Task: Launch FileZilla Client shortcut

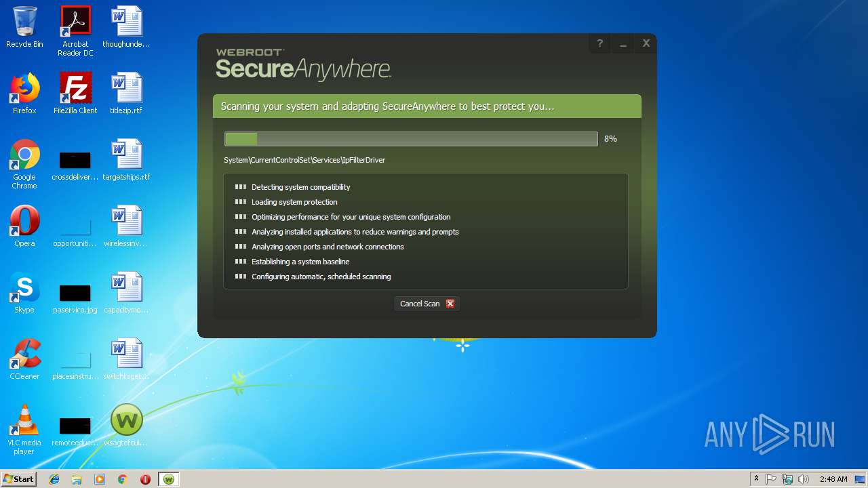Action: tap(75, 94)
